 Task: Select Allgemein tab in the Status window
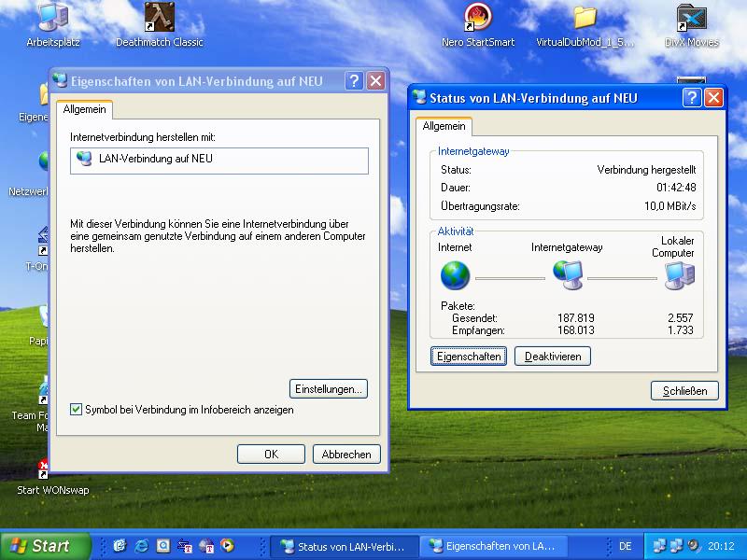444,126
